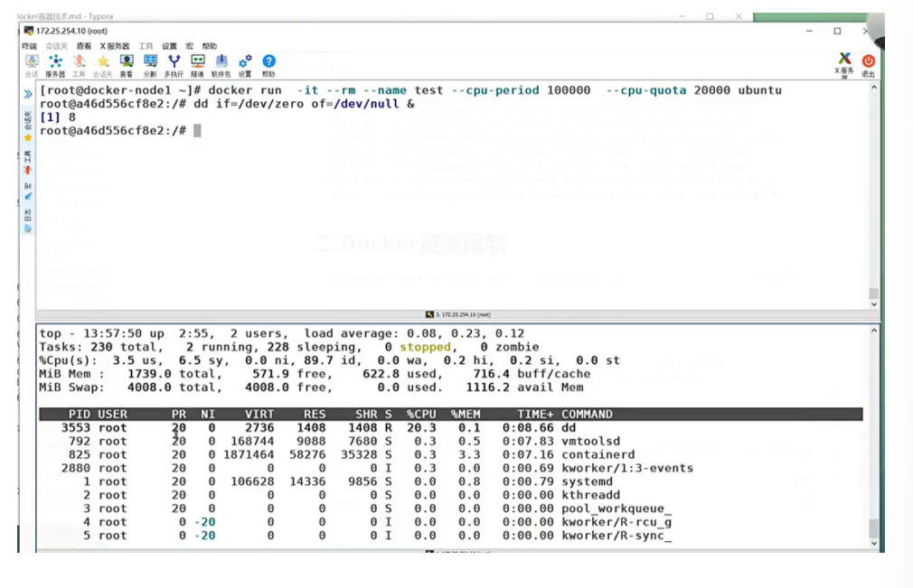Click the red 退出 power icon
The height and width of the screenshot is (588, 913).
[868, 65]
